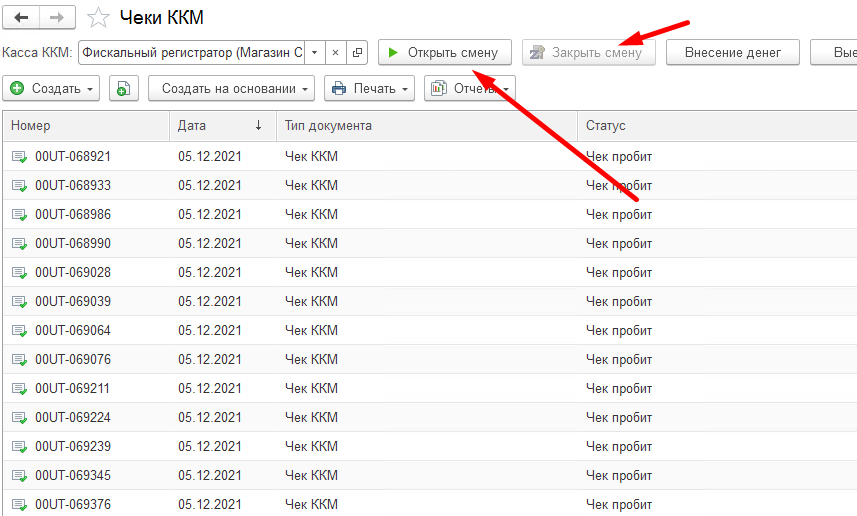Click date cell of row 00UT-069376
The image size is (857, 516).
click(x=210, y=504)
